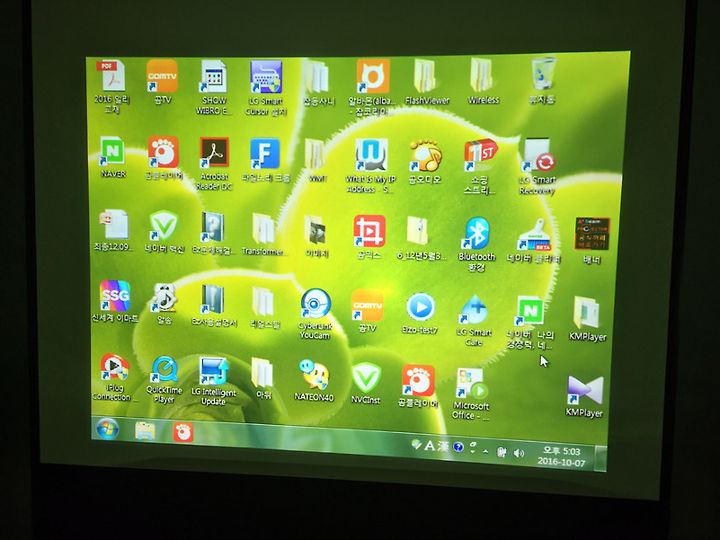Open the 배너 image file
Screen dimensions: 720x540
tap(592, 241)
